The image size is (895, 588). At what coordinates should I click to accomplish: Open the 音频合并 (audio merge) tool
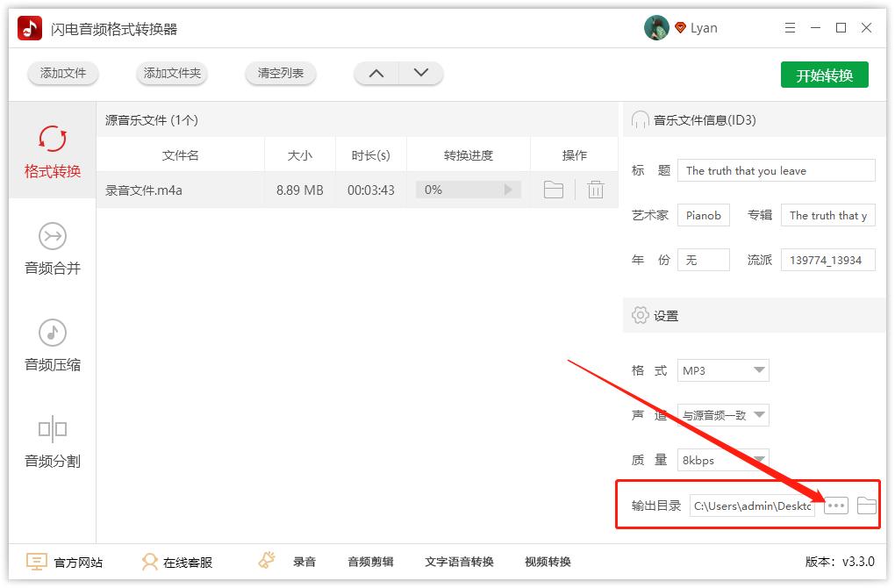point(53,250)
